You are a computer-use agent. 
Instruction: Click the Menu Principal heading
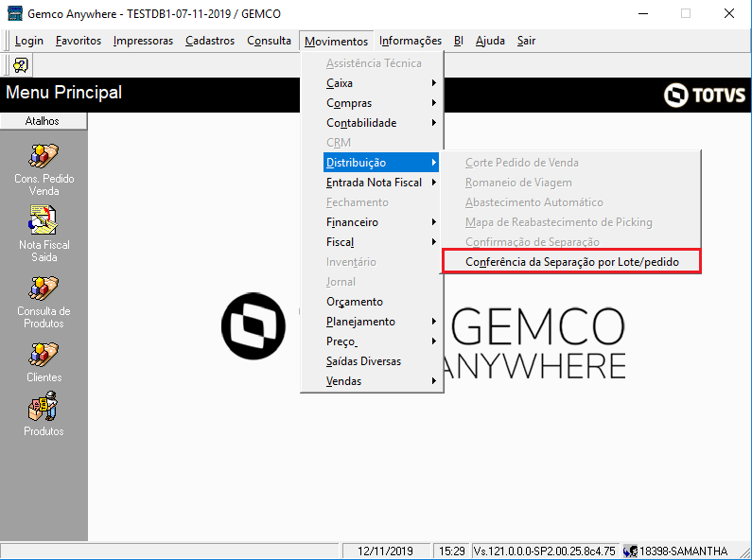[x=63, y=92]
